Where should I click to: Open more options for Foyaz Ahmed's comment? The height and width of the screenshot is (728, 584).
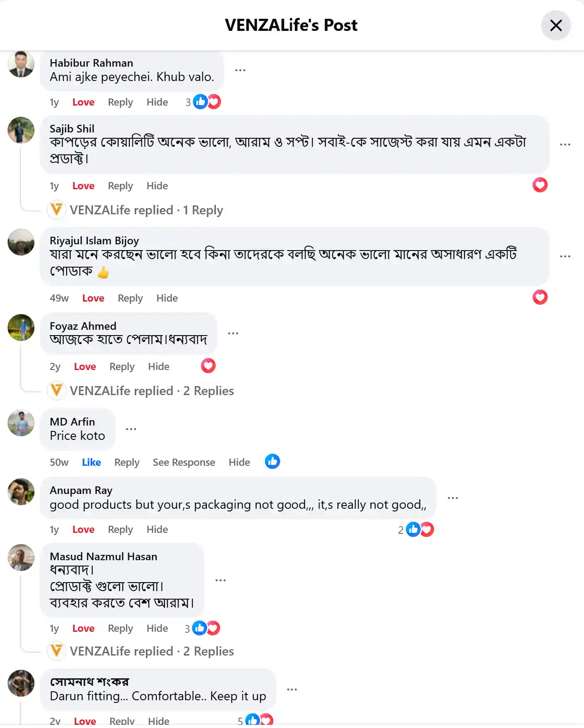pyautogui.click(x=233, y=333)
